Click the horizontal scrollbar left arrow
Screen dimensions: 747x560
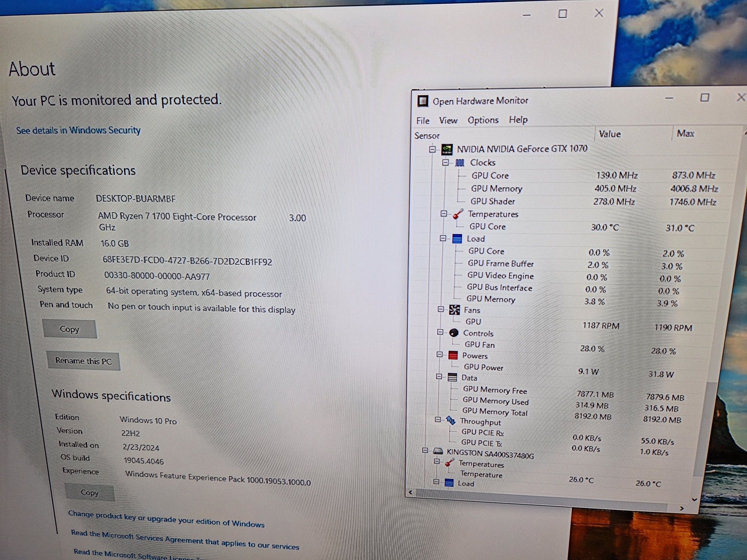click(x=410, y=492)
